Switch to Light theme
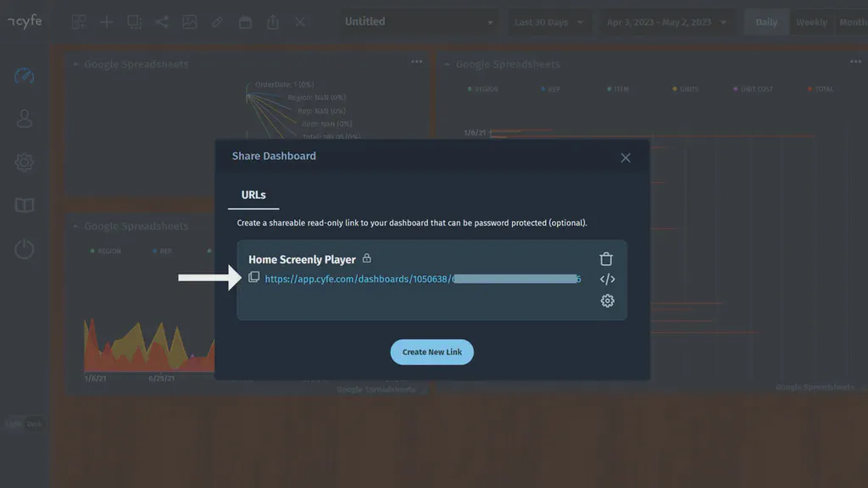This screenshot has width=868, height=488. [13, 424]
